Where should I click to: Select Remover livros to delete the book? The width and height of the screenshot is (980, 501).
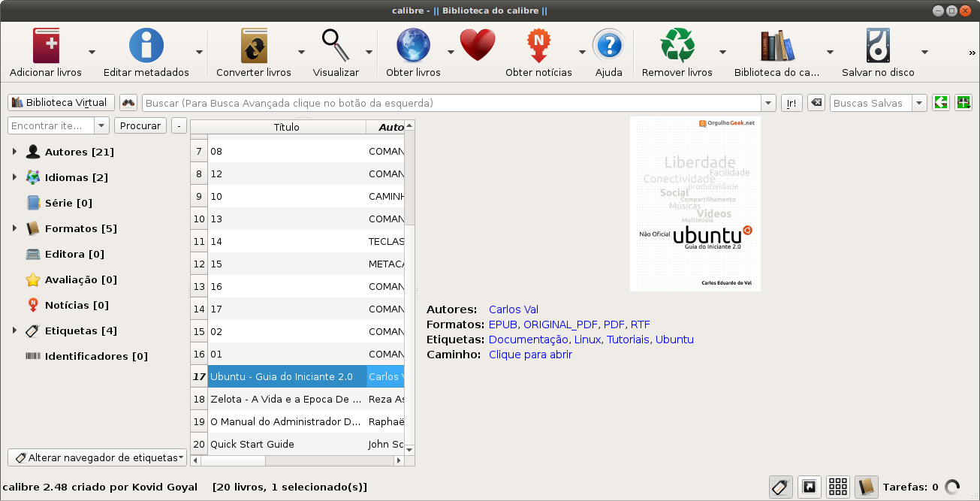point(677,45)
